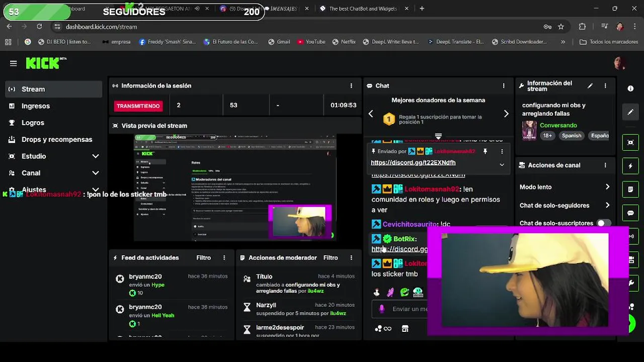The image size is (644, 362).
Task: Open the Chat panel three-dot menu
Action: tap(504, 86)
